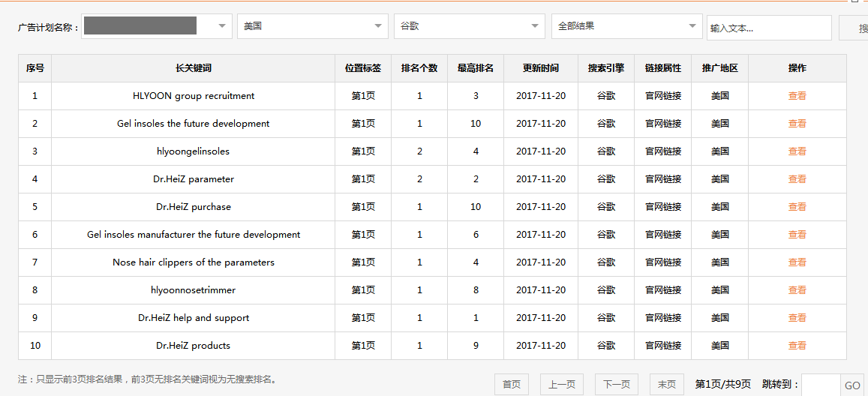
Task: Open 查看 for Dr.HeiZ help and support
Action: pyautogui.click(x=797, y=317)
